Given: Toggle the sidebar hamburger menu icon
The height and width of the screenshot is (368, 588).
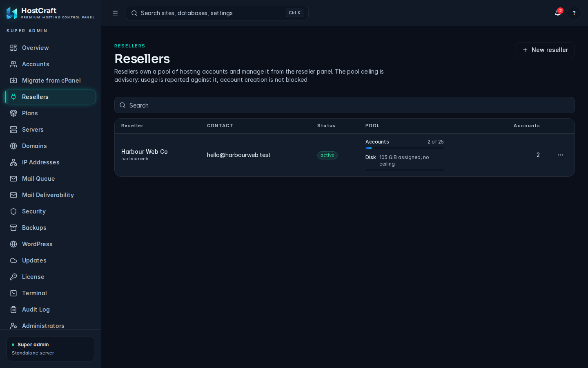Looking at the screenshot, I should pyautogui.click(x=115, y=13).
